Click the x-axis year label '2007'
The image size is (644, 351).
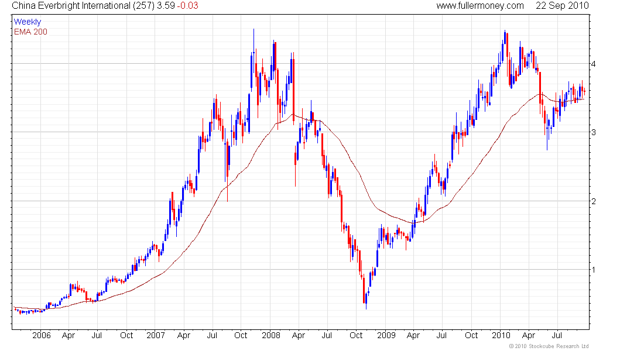pos(156,335)
